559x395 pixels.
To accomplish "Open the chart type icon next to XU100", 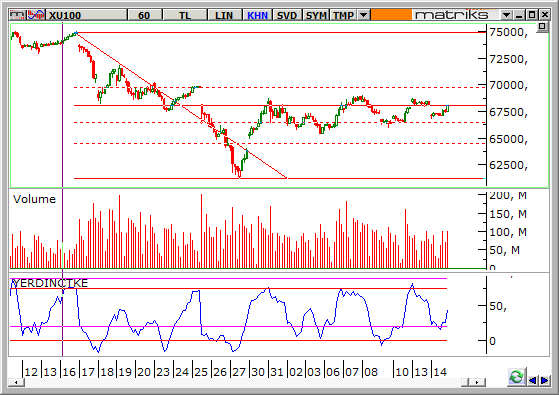I will (36, 15).
